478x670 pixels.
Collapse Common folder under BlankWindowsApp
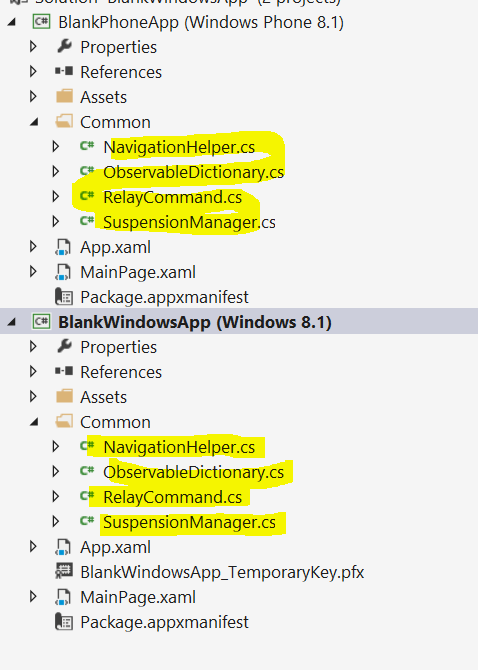pos(34,422)
